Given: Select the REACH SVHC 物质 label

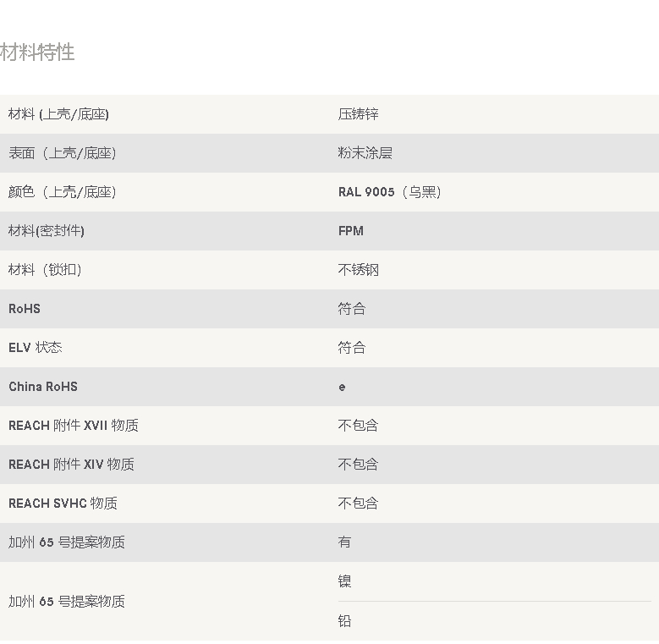Looking at the screenshot, I should coord(63,504).
